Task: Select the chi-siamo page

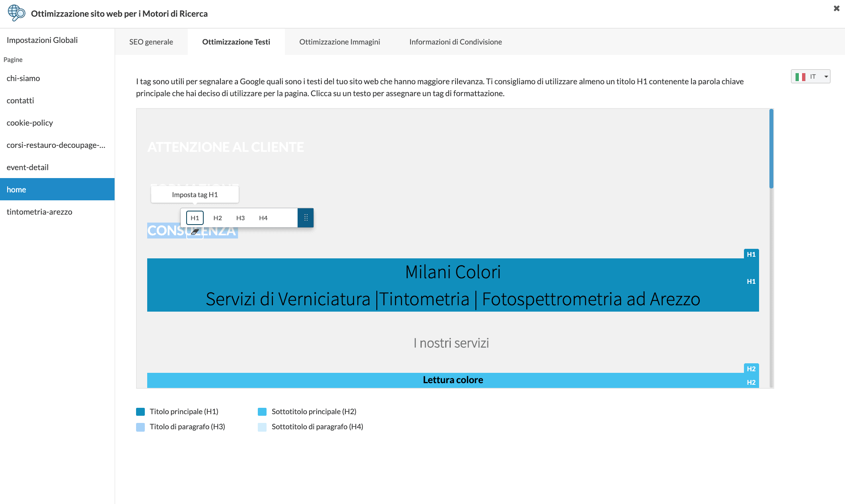Action: pos(23,78)
